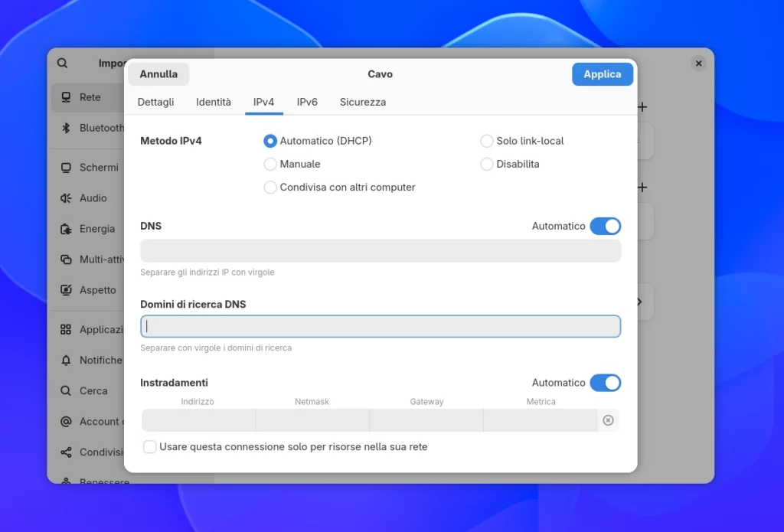Click the route Gateway field

point(426,420)
